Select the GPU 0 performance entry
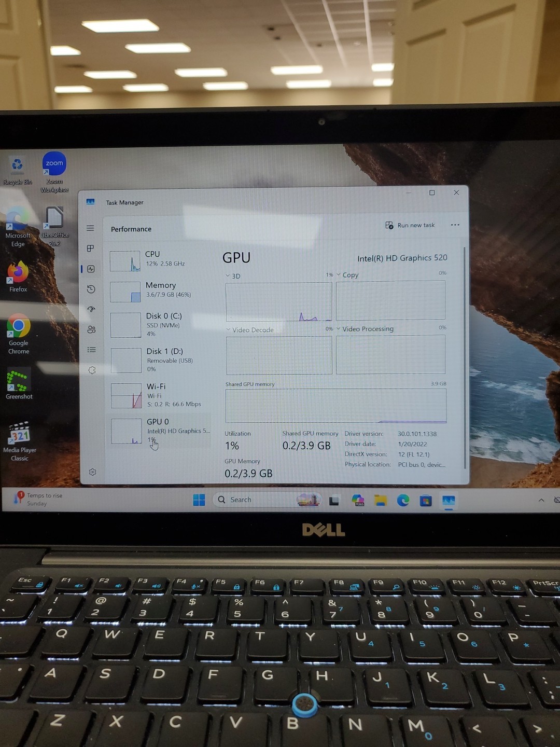Screen dimensions: 560x747 (x=161, y=431)
